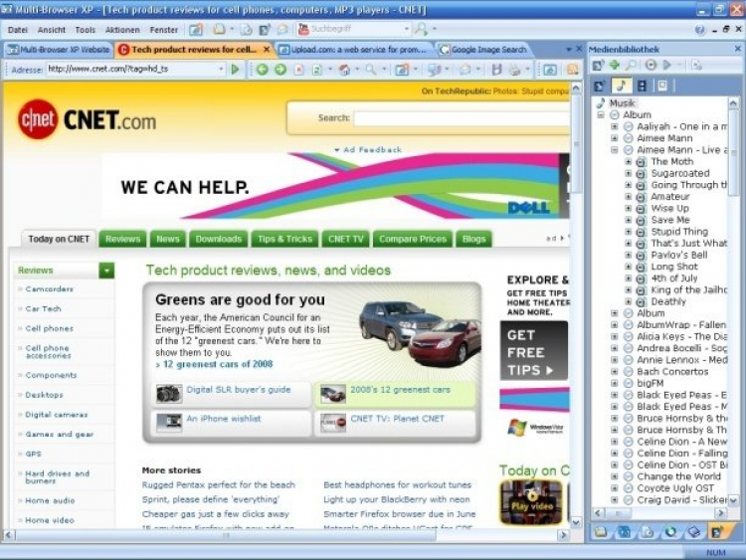Open the CNET Reviews green tab
Screen dimensions: 746x560
122,239
